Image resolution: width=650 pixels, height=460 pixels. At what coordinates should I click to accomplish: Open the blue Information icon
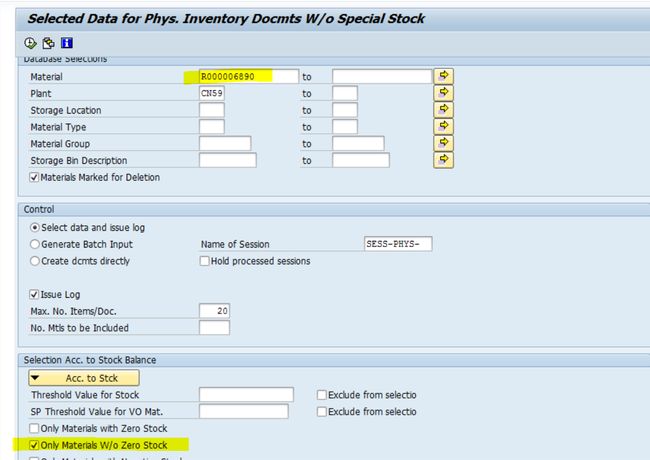point(67,43)
